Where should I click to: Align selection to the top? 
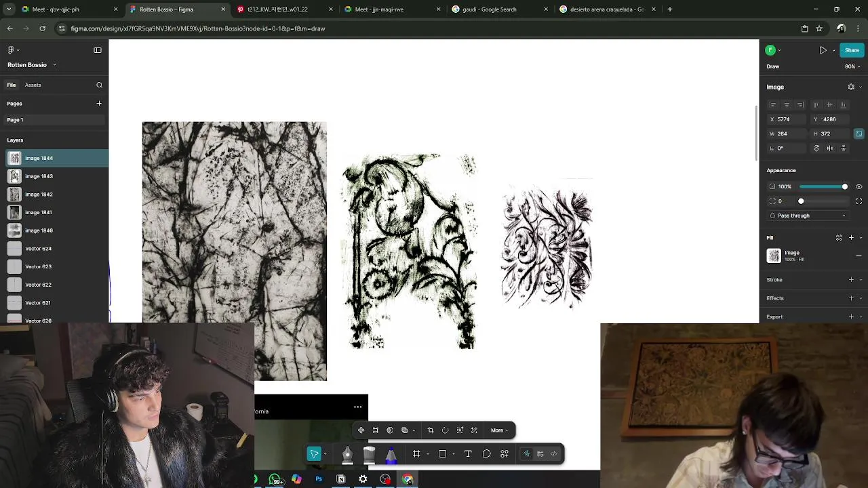pos(816,105)
